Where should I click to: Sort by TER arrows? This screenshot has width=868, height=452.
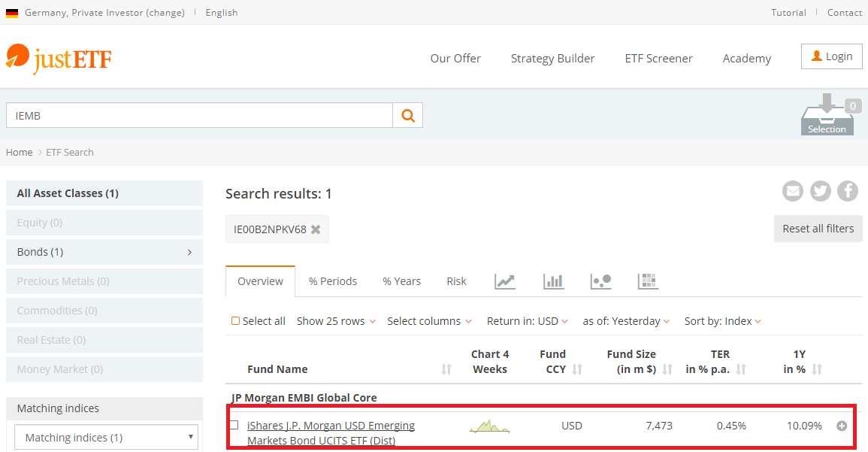(741, 369)
